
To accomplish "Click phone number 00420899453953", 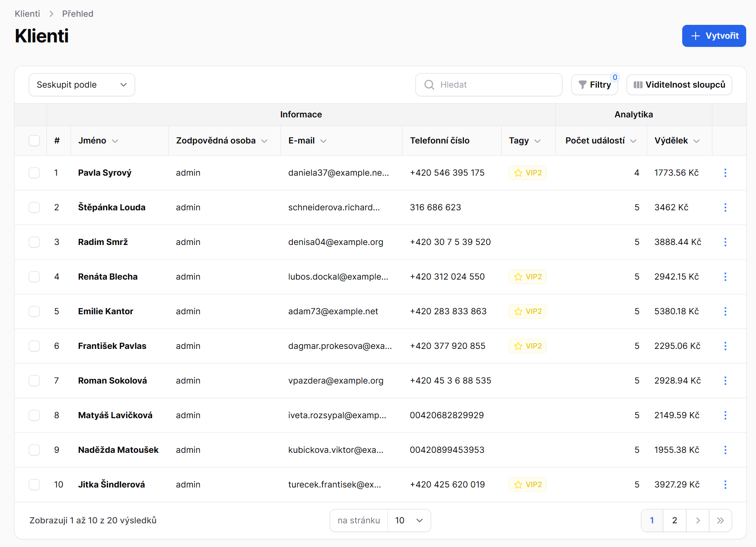I will pyautogui.click(x=447, y=450).
